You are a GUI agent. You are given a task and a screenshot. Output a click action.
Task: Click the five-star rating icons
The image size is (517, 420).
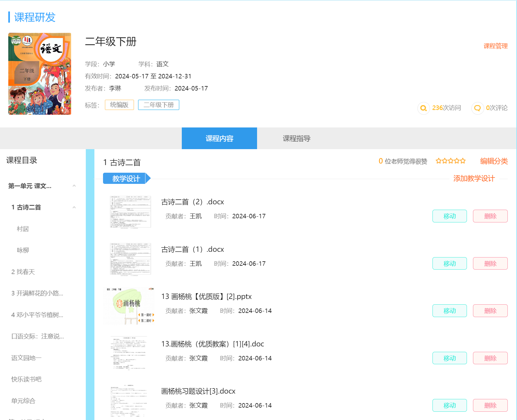(x=451, y=161)
